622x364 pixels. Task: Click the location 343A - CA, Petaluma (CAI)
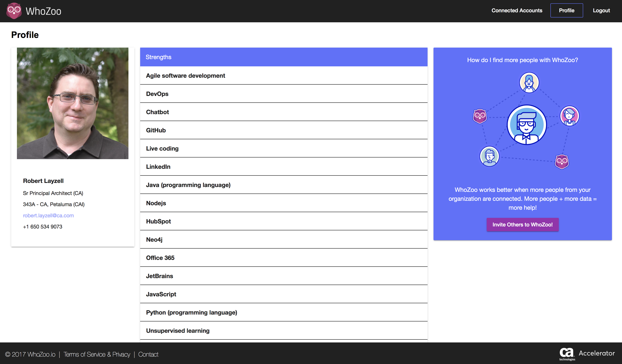(x=54, y=204)
